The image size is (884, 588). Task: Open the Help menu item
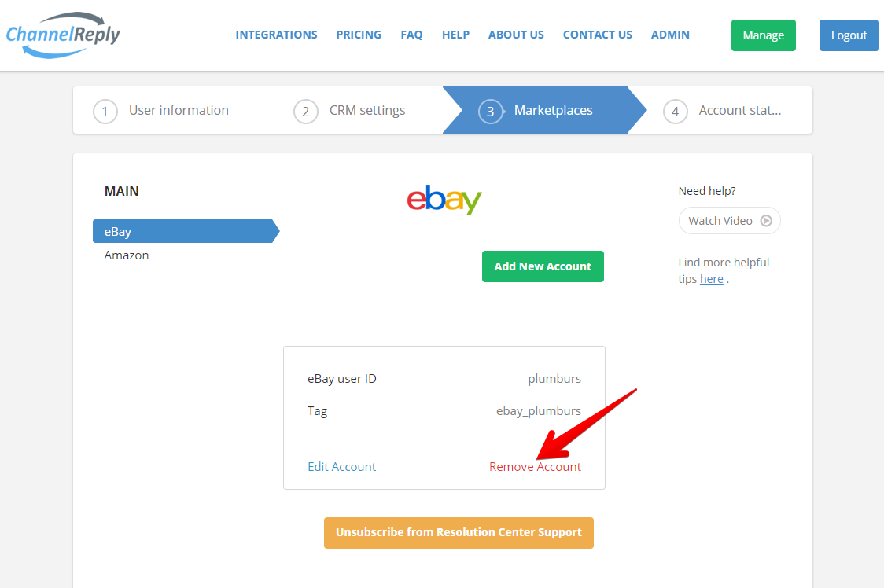[455, 35]
